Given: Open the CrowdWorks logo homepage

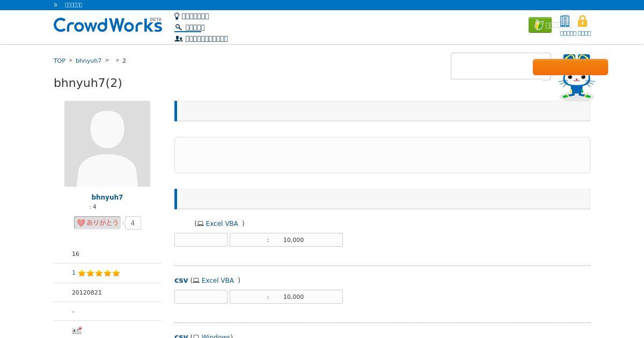Looking at the screenshot, I should pos(108,25).
